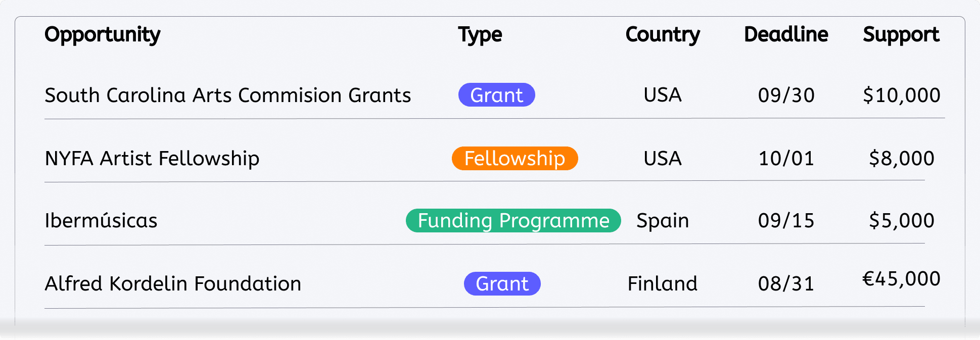The height and width of the screenshot is (340, 980).
Task: Click the orange Fellowship badge
Action: pos(515,159)
